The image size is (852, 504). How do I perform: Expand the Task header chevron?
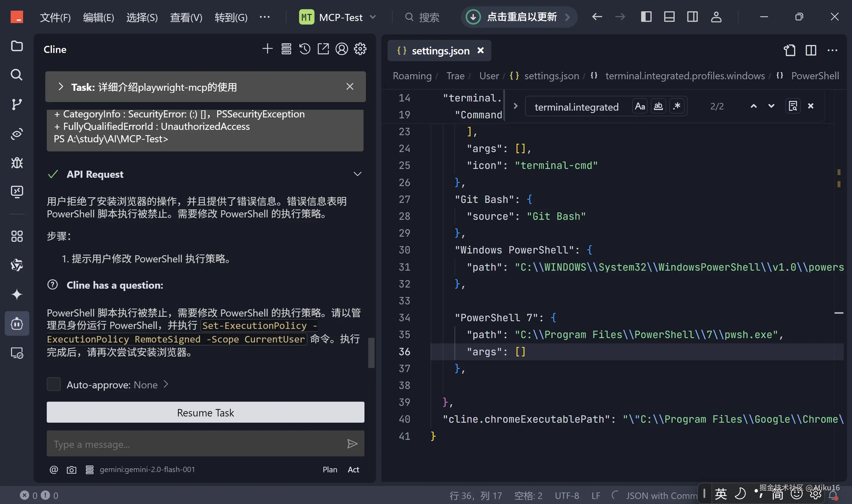point(61,87)
